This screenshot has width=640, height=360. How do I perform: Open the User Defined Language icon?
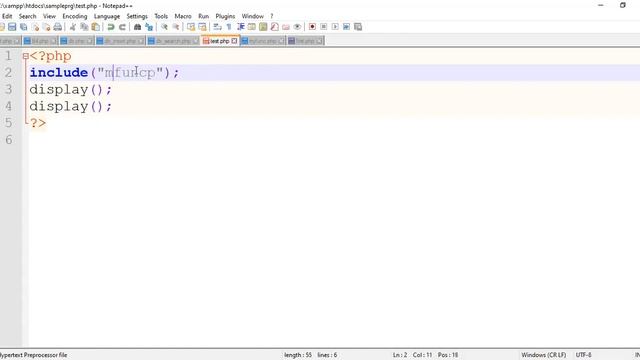coord(252,27)
